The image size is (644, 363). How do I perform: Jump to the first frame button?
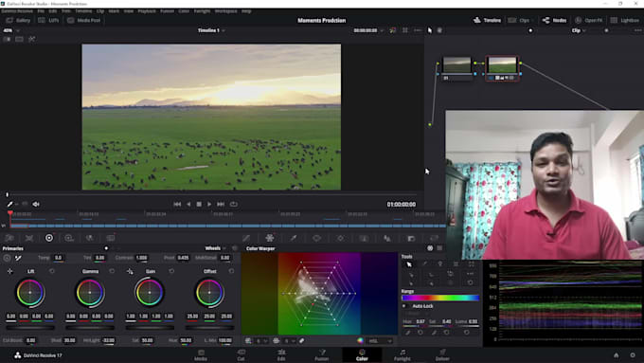tap(177, 204)
